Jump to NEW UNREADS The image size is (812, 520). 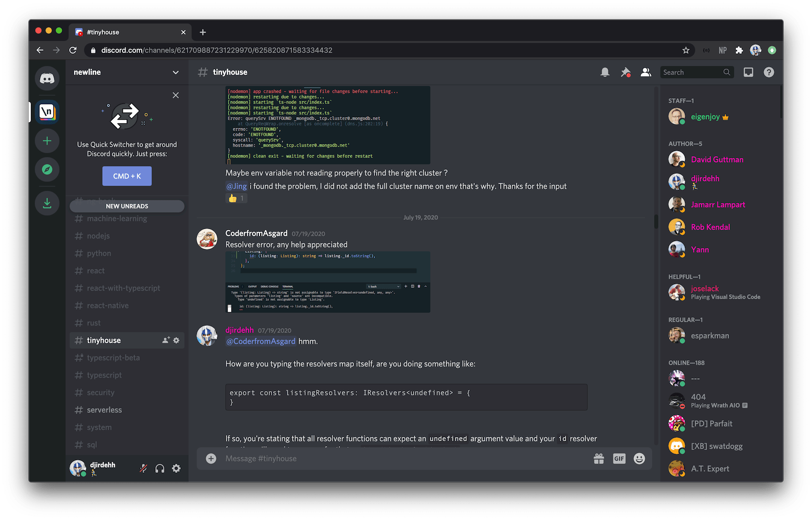click(x=127, y=206)
